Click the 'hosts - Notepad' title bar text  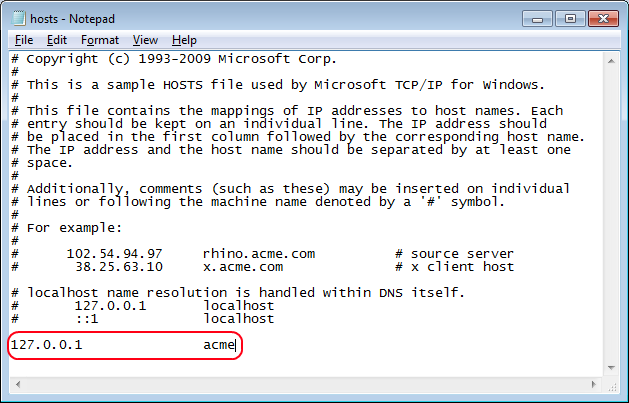coord(72,17)
